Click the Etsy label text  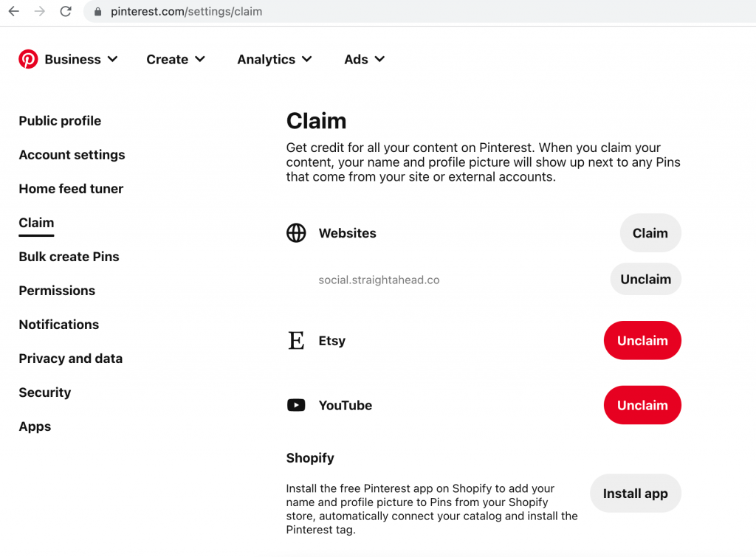tap(331, 341)
